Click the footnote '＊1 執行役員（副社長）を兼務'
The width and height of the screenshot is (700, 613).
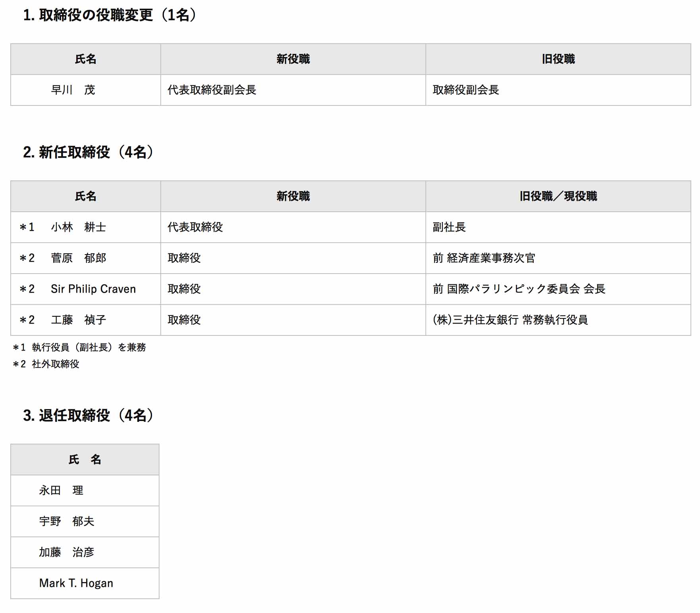(x=79, y=347)
